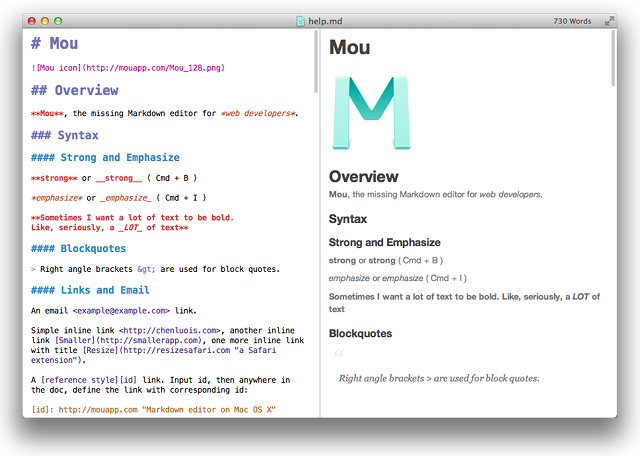Click the '### Syntax' heading in editor
Screen dimensions: 640x456
64,135
